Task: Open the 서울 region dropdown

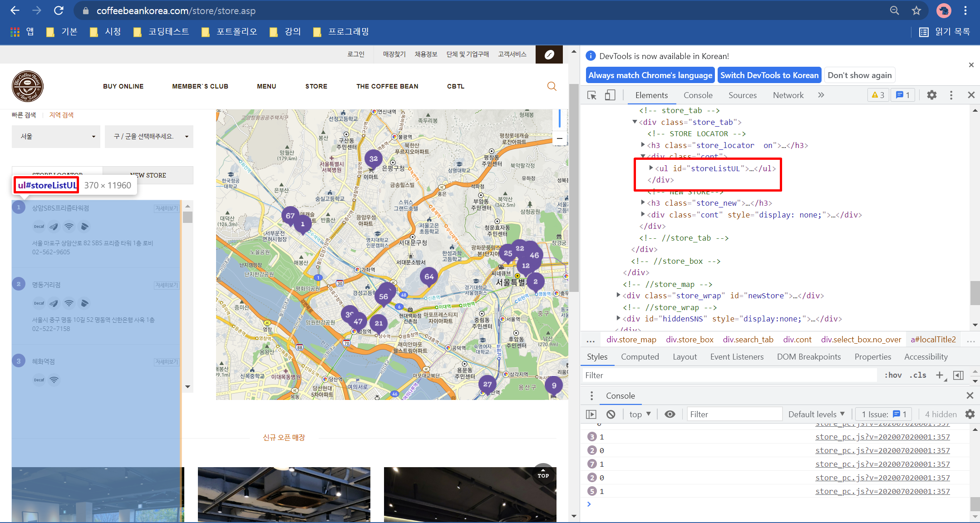Action: 56,137
